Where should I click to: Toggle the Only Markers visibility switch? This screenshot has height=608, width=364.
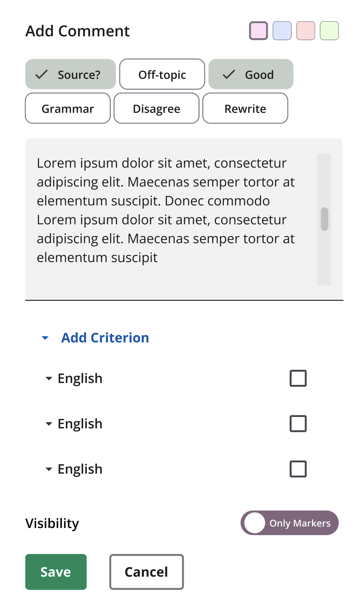click(290, 523)
